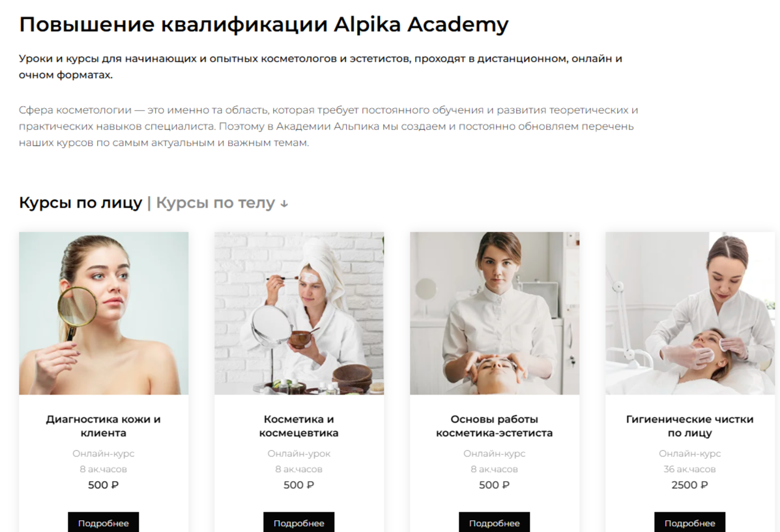This screenshot has width=780, height=532.
Task: Select the Курсы по лицу heading tab
Action: pyautogui.click(x=81, y=203)
